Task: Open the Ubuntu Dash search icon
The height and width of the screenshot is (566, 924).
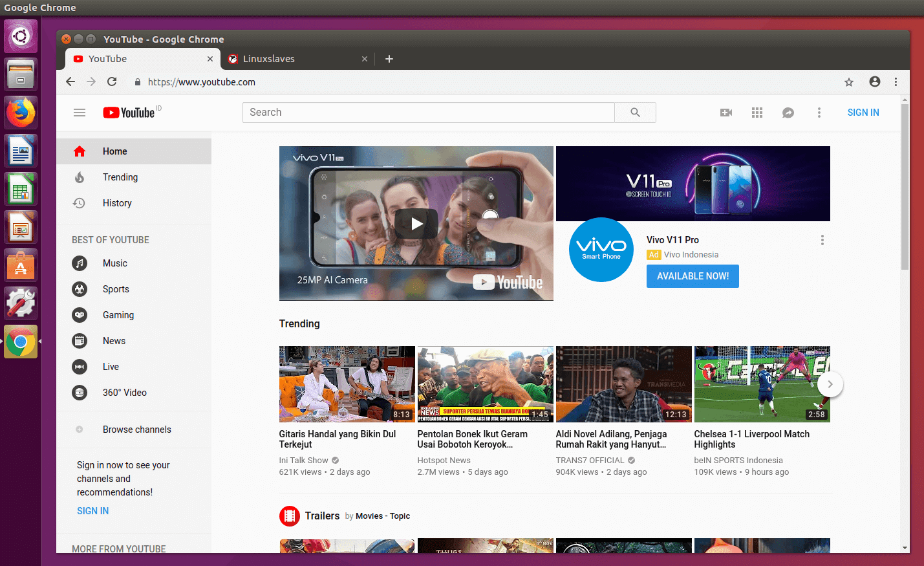Action: pos(21,36)
